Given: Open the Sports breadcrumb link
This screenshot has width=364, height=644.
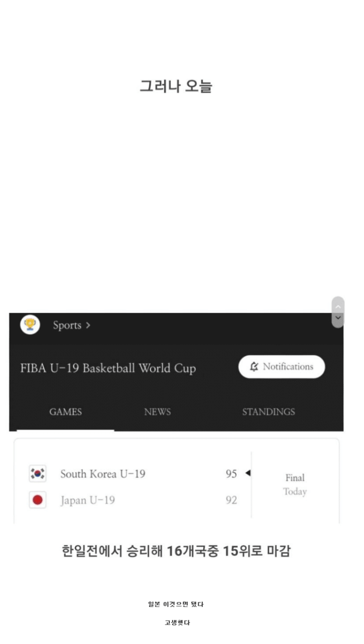Looking at the screenshot, I should [x=67, y=326].
